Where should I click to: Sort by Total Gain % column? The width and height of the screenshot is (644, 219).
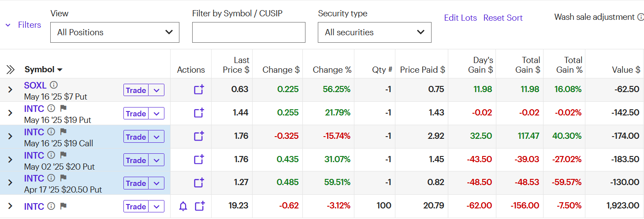pyautogui.click(x=573, y=65)
